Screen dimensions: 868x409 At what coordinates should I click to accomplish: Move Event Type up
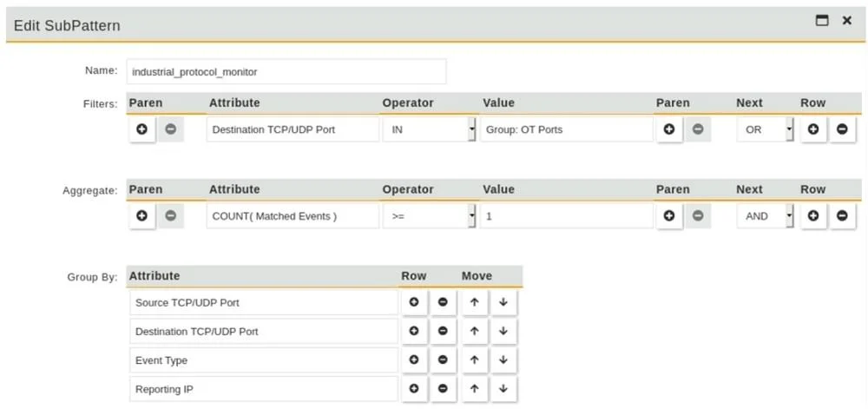click(x=474, y=360)
